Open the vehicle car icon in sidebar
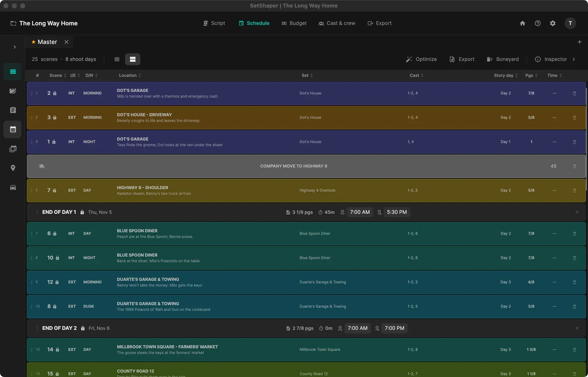Image resolution: width=588 pixels, height=377 pixels. point(13,188)
